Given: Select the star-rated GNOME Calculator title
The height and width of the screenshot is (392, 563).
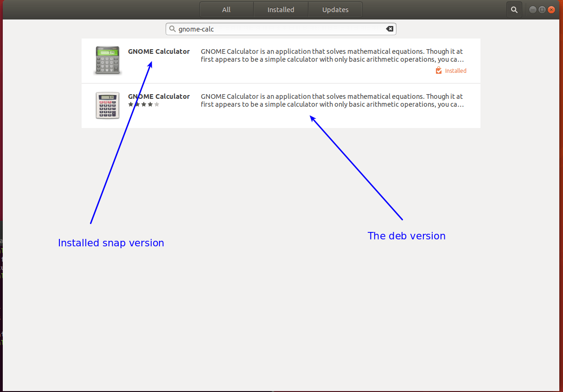Looking at the screenshot, I should (x=159, y=96).
